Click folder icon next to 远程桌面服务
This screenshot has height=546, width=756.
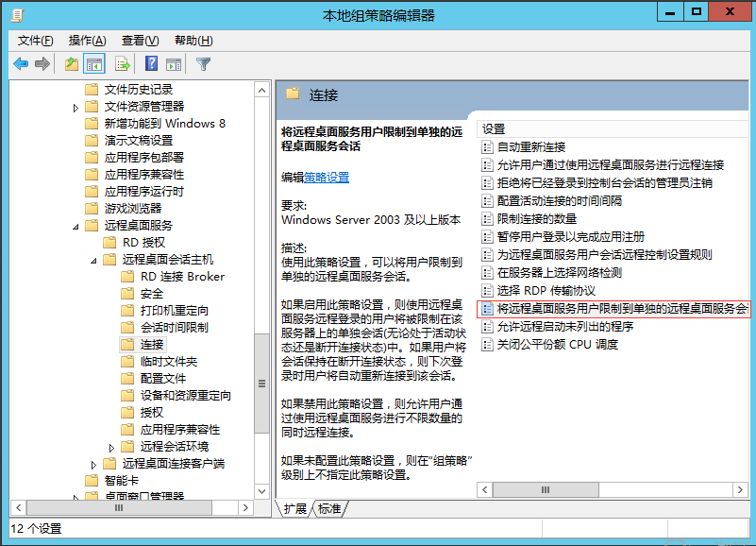pos(92,226)
